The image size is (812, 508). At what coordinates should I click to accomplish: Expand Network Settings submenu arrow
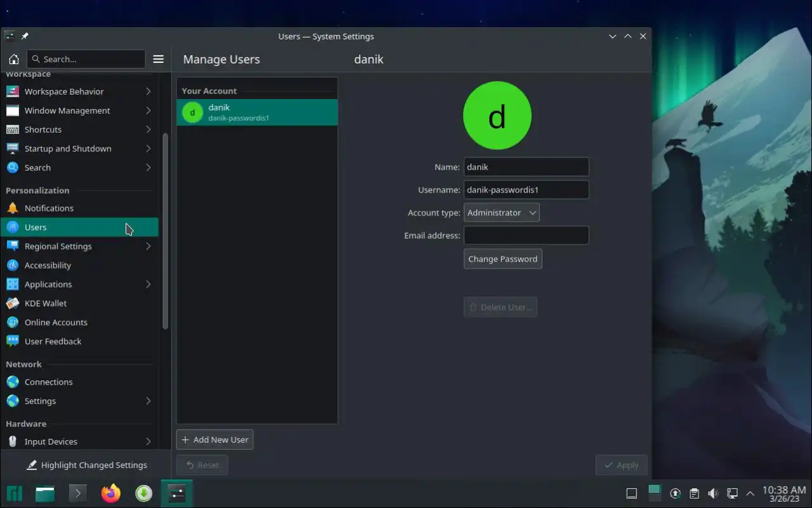click(148, 401)
